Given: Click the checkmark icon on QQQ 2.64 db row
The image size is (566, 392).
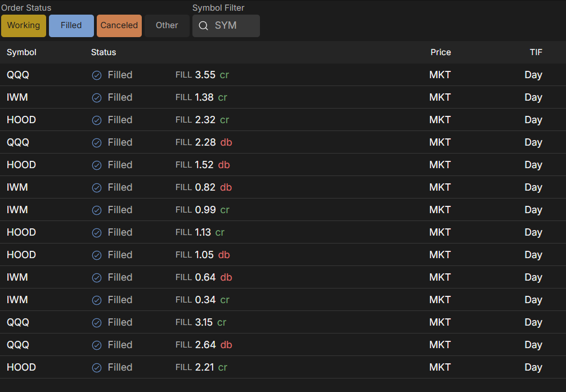Looking at the screenshot, I should click(97, 345).
